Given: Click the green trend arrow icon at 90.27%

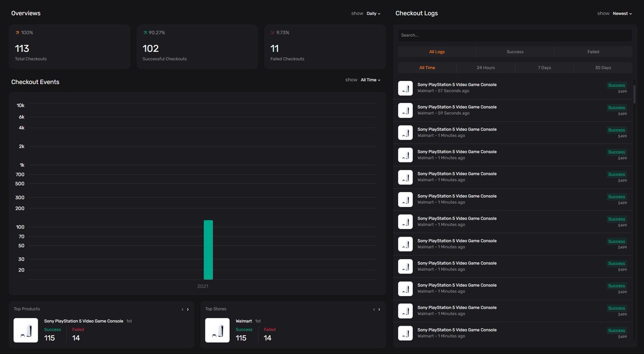Looking at the screenshot, I should tap(145, 33).
